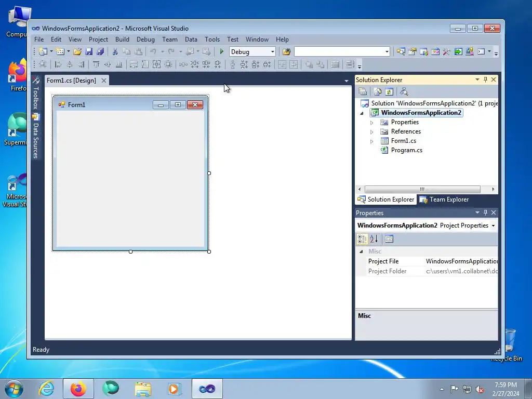Open the Windows Start menu
Screen dimensions: 532x399
[x=14, y=389]
